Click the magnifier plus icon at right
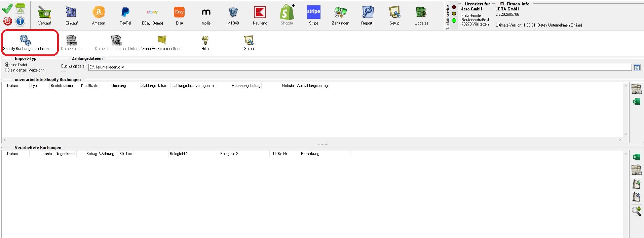Image resolution: width=644 pixels, height=238 pixels. [636, 211]
